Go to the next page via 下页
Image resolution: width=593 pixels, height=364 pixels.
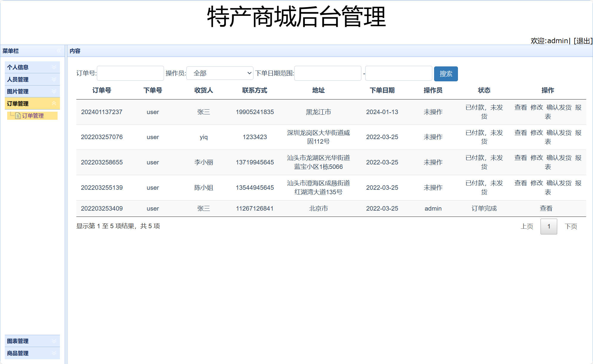pyautogui.click(x=571, y=226)
